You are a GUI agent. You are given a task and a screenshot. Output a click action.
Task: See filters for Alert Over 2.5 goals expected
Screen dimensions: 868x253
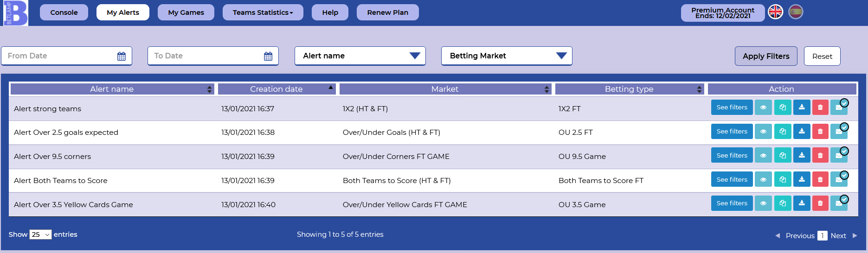732,132
